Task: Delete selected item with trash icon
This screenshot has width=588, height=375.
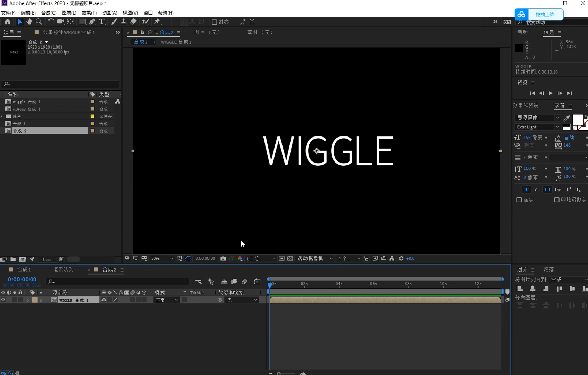Action: (x=61, y=259)
